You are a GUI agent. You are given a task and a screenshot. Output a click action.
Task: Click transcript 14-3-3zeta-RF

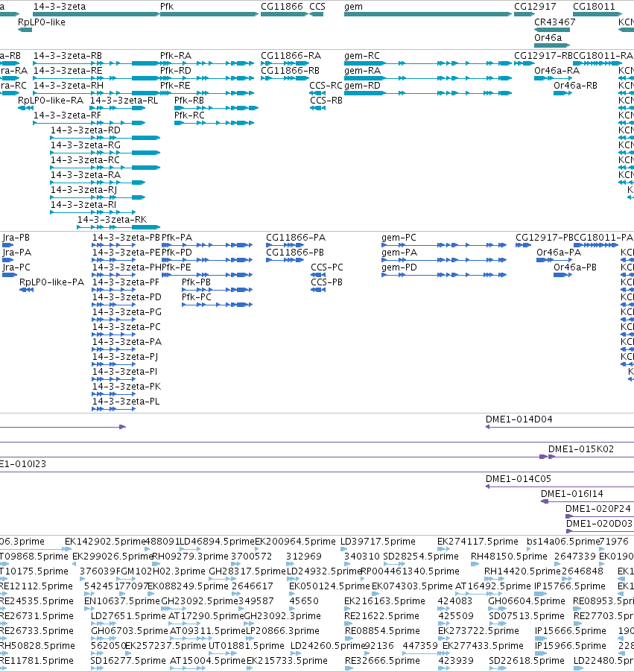[x=67, y=115]
